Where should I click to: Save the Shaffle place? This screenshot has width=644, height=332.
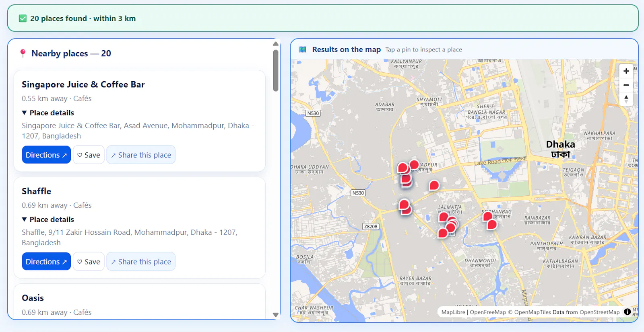click(89, 262)
